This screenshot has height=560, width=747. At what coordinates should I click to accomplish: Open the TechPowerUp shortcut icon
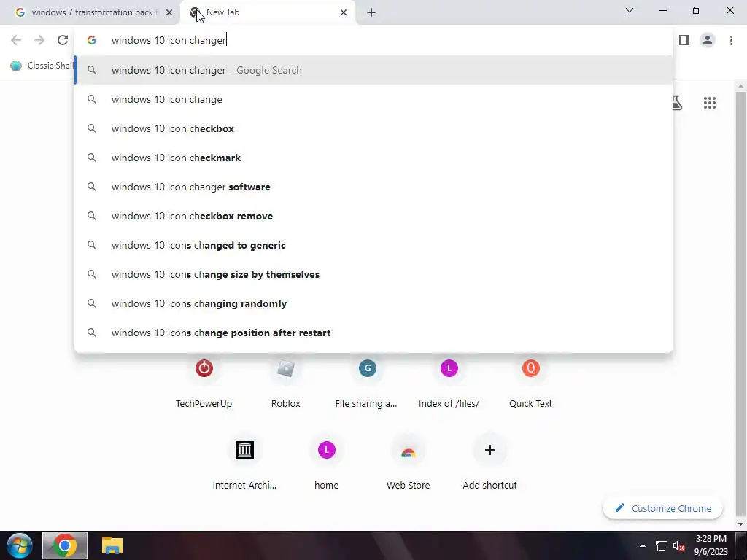204,368
